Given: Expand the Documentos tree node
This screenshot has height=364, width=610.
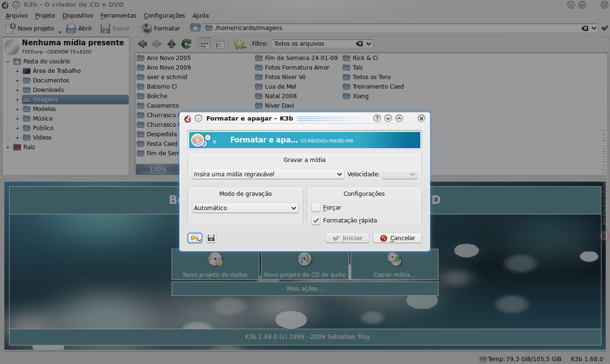Looking at the screenshot, I should pos(18,81).
